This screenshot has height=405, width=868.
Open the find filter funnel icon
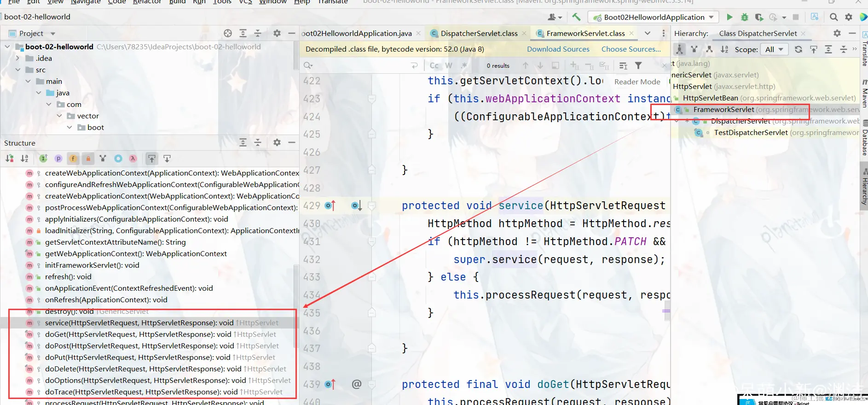click(638, 65)
